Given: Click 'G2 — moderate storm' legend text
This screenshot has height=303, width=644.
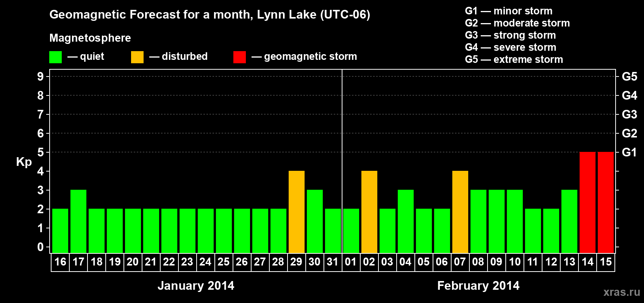Looking at the screenshot, I should point(517,23).
